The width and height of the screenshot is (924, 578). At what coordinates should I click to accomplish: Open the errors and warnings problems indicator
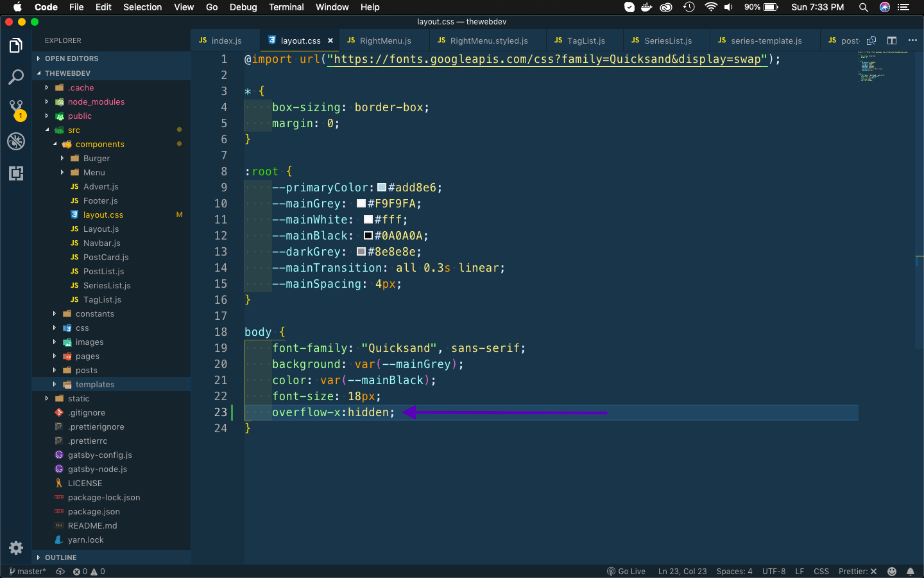click(x=89, y=572)
